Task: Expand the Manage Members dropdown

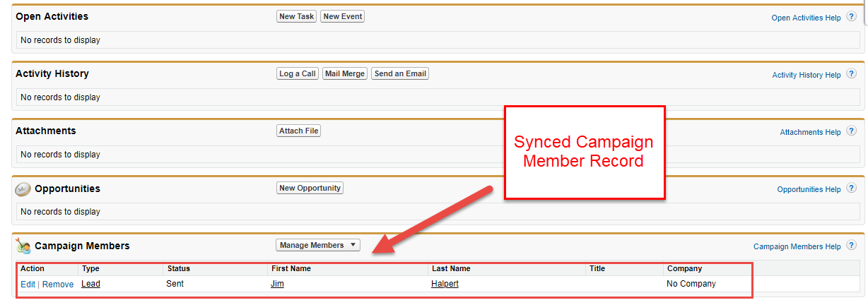Action: (x=318, y=245)
